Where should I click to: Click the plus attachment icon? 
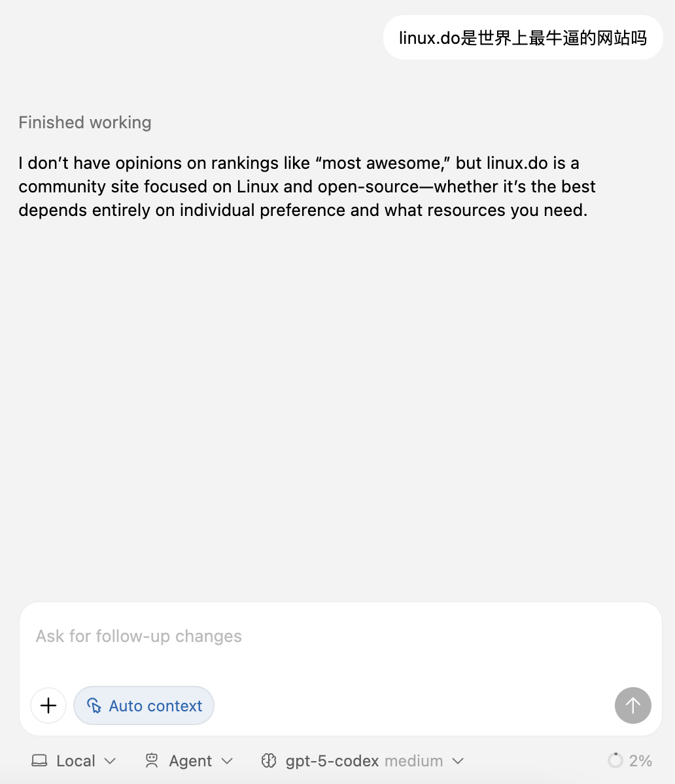(x=48, y=705)
